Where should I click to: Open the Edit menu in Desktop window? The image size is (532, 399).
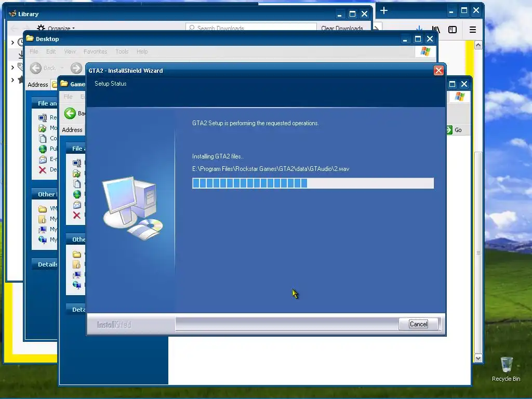pos(51,51)
